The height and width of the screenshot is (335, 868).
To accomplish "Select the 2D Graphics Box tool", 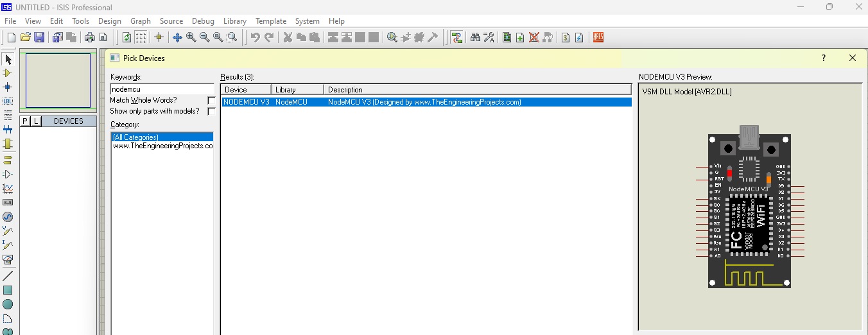I will coord(8,290).
